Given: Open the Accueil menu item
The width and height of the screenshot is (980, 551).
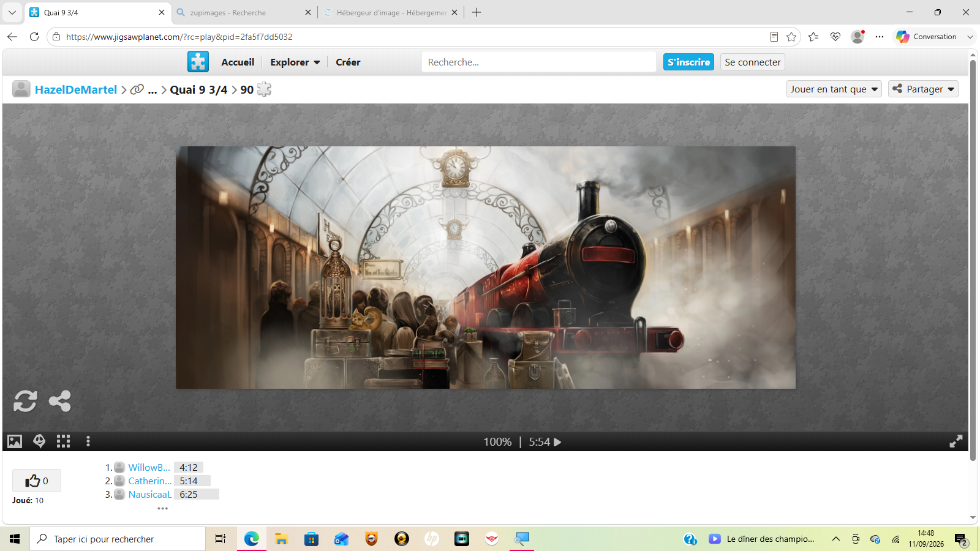Looking at the screenshot, I should (x=238, y=62).
